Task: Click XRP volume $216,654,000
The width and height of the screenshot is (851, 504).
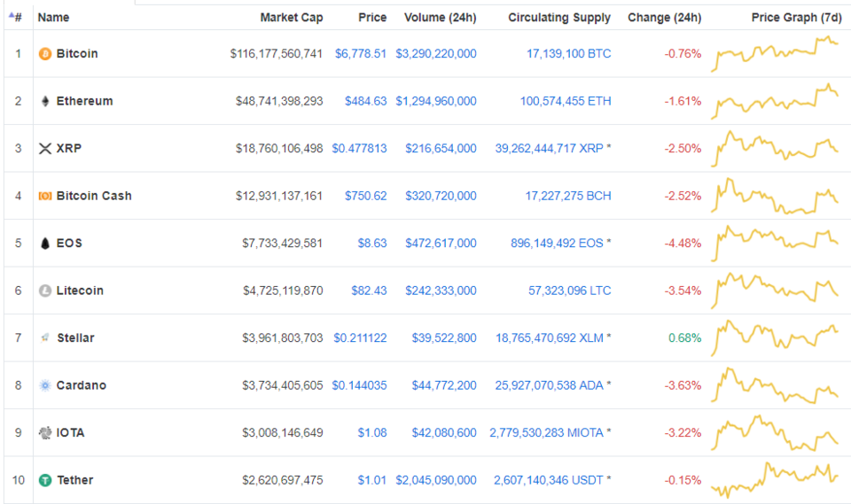Action: [441, 149]
